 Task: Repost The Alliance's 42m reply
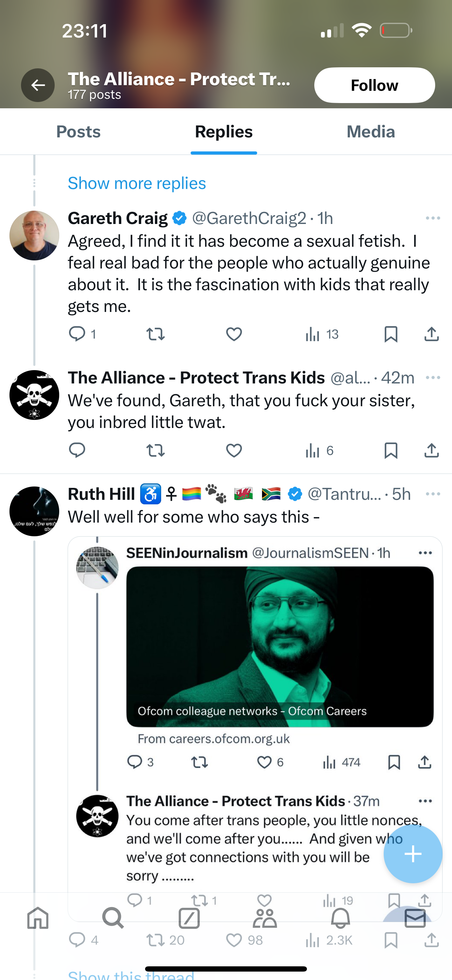155,450
